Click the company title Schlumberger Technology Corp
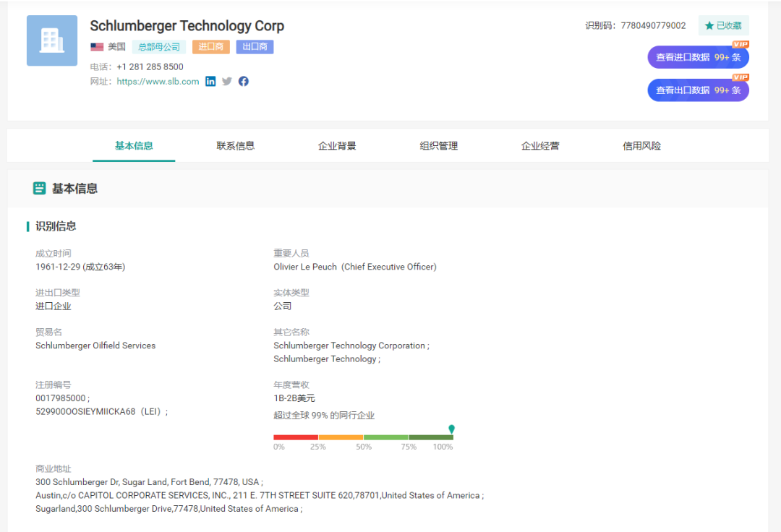Screen dimensions: 781x532 (x=187, y=26)
